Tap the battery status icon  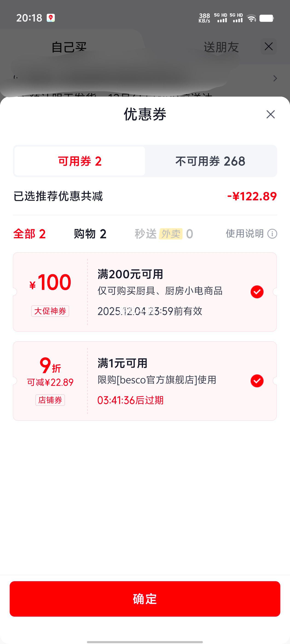click(267, 18)
